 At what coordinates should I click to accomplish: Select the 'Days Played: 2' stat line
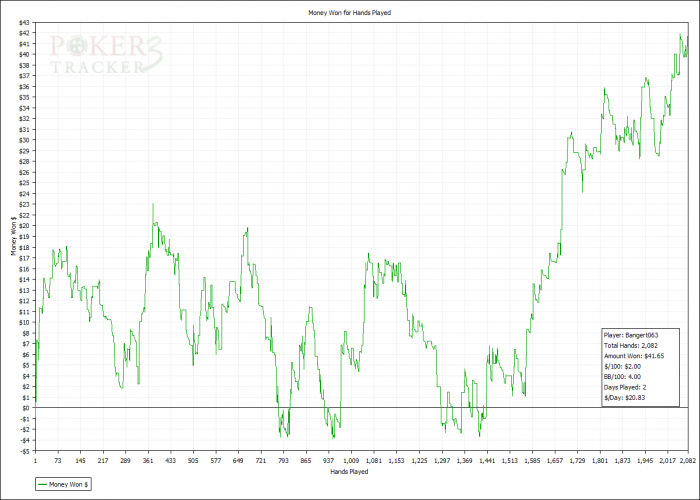point(625,387)
